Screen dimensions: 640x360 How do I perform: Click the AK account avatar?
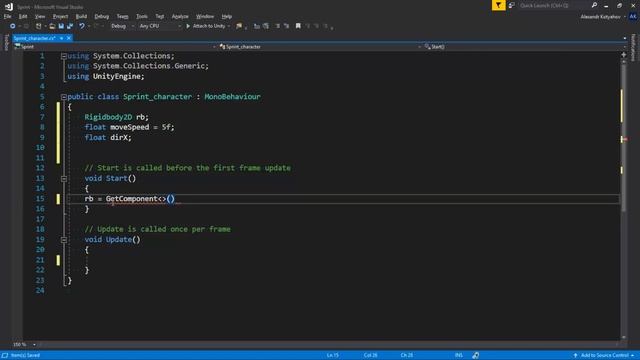[x=633, y=17]
